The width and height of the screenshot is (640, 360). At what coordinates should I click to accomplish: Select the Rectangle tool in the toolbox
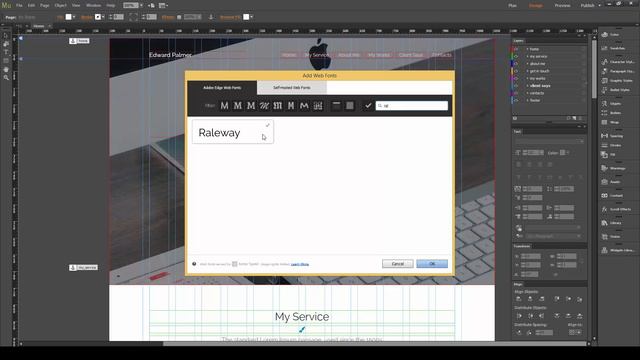[x=6, y=60]
